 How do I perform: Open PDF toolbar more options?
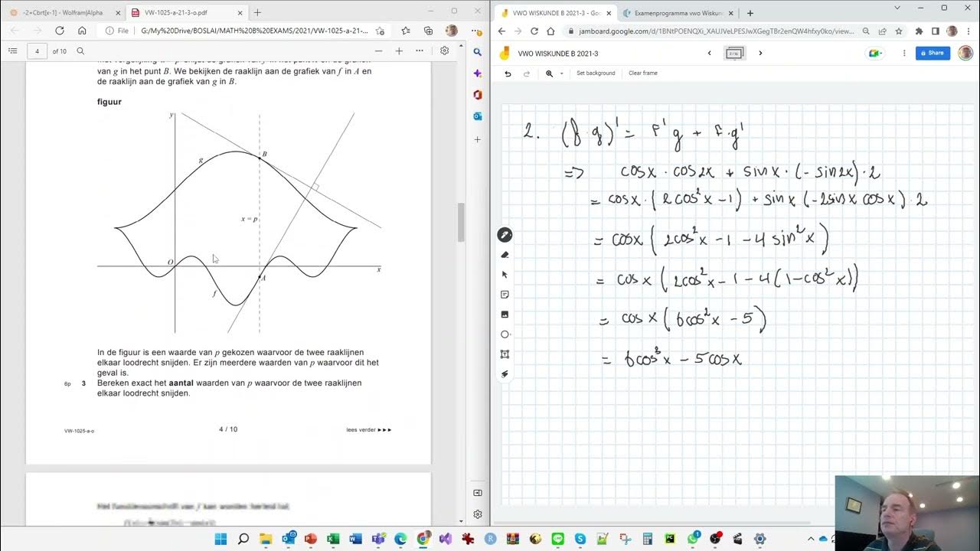(420, 51)
